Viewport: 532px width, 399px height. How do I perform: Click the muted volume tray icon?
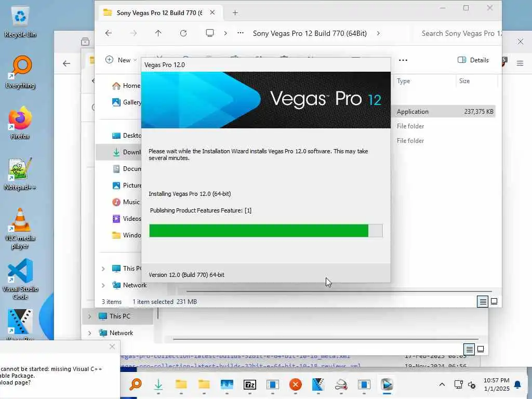472,385
